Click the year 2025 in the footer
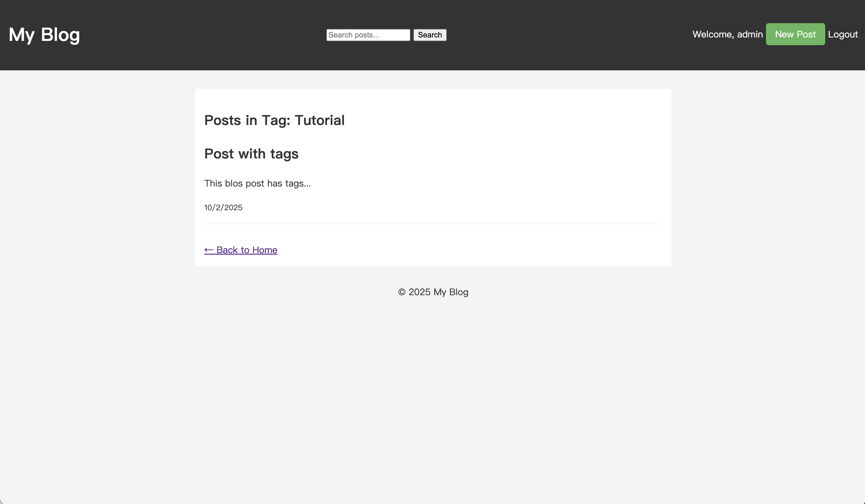Viewport: 865px width, 504px height. tap(419, 292)
